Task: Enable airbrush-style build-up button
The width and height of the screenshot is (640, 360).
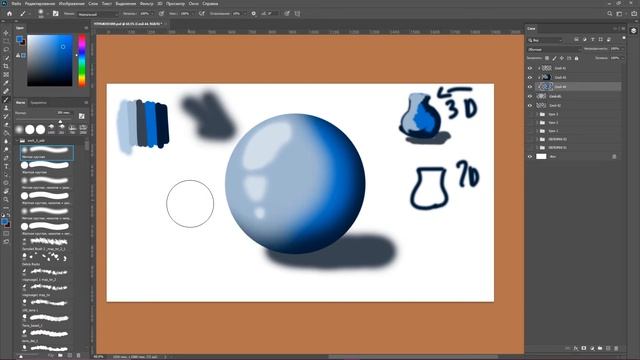Action: pyautogui.click(x=202, y=13)
